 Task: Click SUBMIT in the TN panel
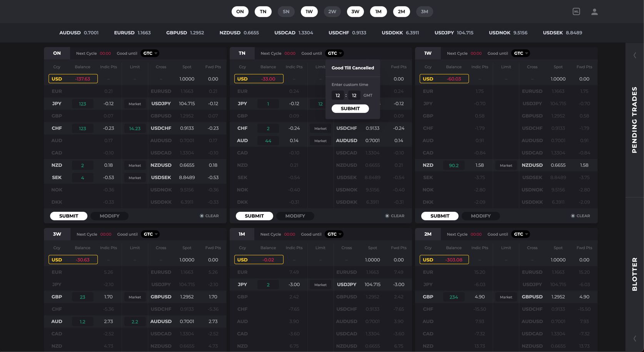pyautogui.click(x=254, y=216)
